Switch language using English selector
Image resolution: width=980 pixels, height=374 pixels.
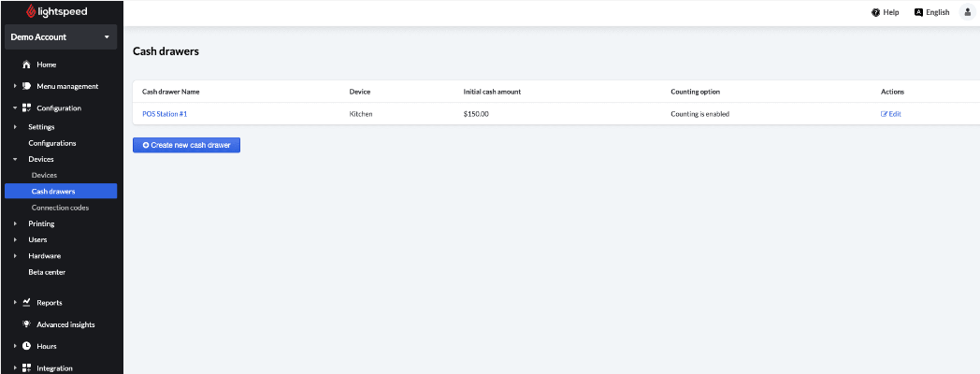[931, 12]
